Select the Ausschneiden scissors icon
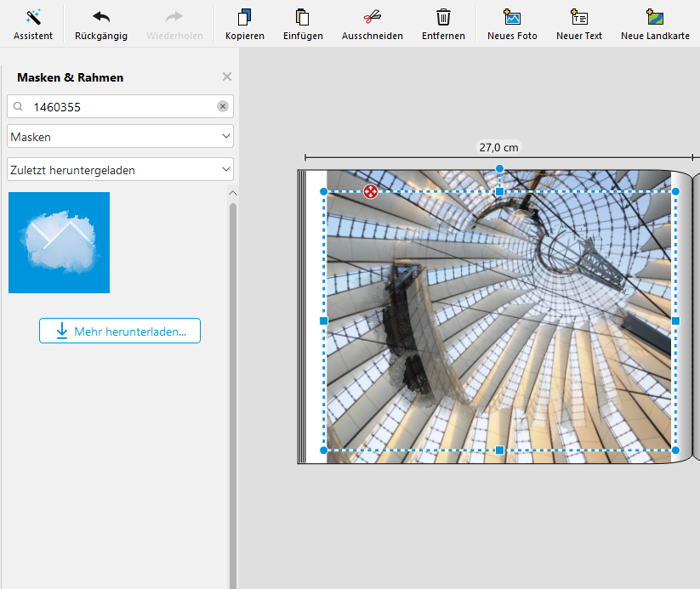Image resolution: width=700 pixels, height=589 pixels. 372,24
